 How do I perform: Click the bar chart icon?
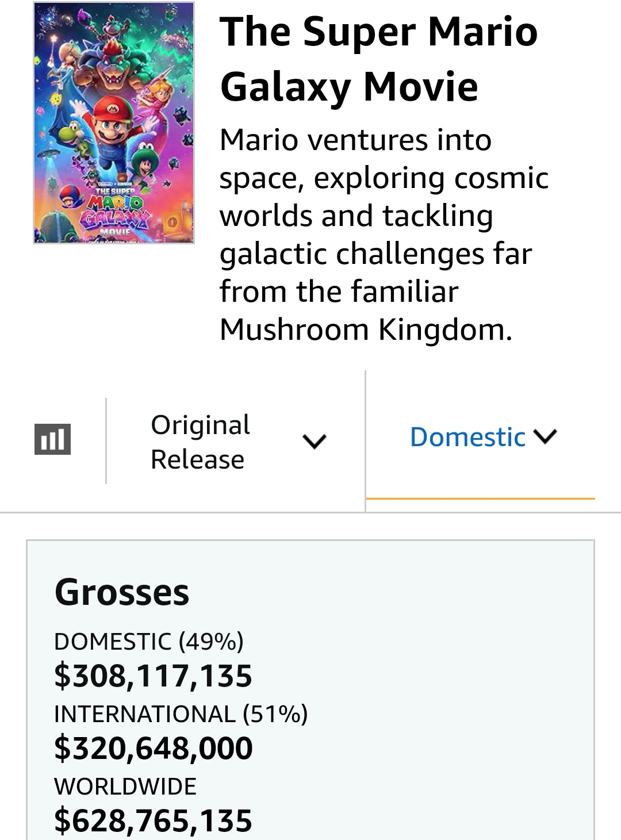[52, 439]
